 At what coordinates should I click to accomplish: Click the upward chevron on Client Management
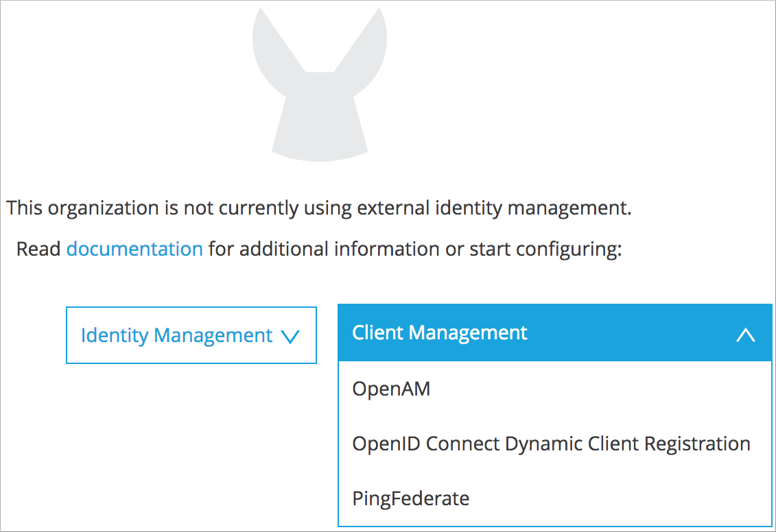point(746,336)
